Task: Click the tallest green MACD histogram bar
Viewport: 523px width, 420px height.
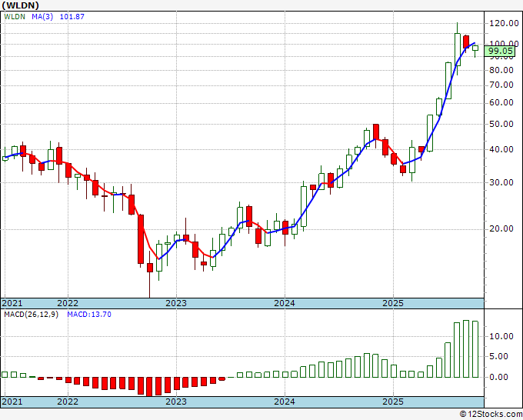Action: click(466, 349)
